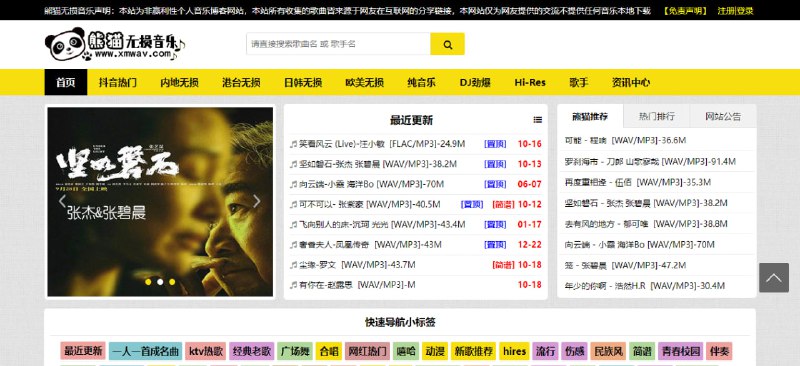Click the 嘻哈 tag

(x=406, y=351)
